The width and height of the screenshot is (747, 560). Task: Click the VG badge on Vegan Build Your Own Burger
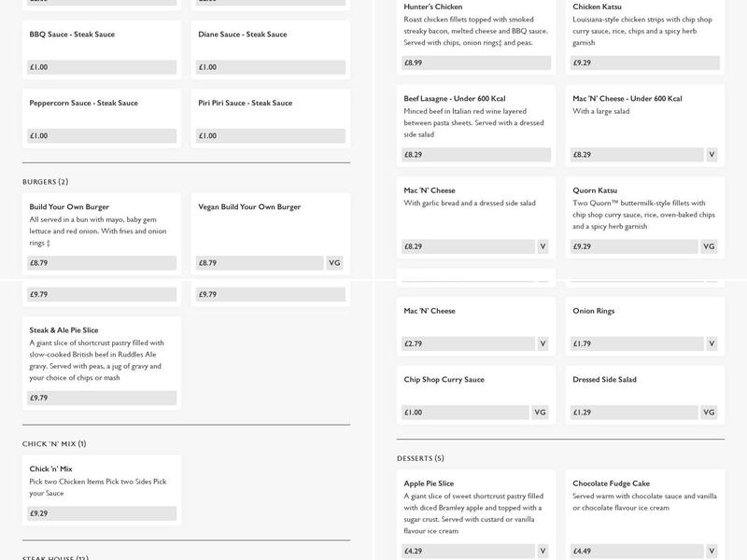(x=334, y=263)
